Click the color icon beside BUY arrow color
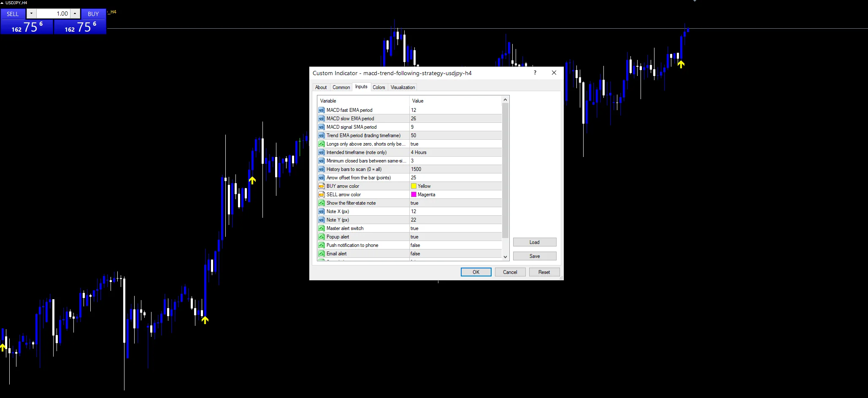This screenshot has width=868, height=398. pyautogui.click(x=322, y=186)
